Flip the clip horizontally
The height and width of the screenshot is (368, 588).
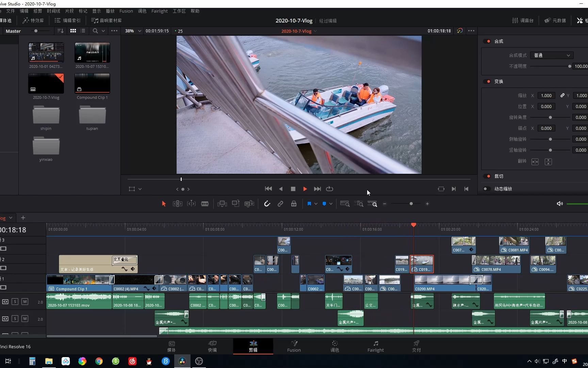coord(535,162)
